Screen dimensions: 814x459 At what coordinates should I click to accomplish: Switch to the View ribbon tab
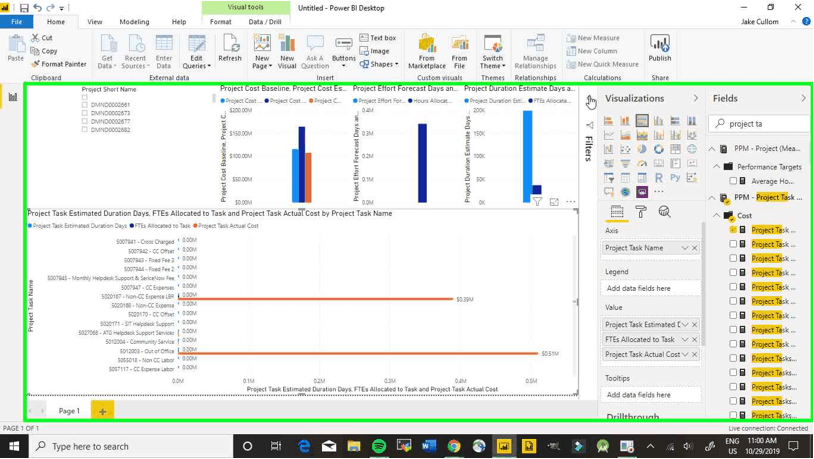(94, 22)
